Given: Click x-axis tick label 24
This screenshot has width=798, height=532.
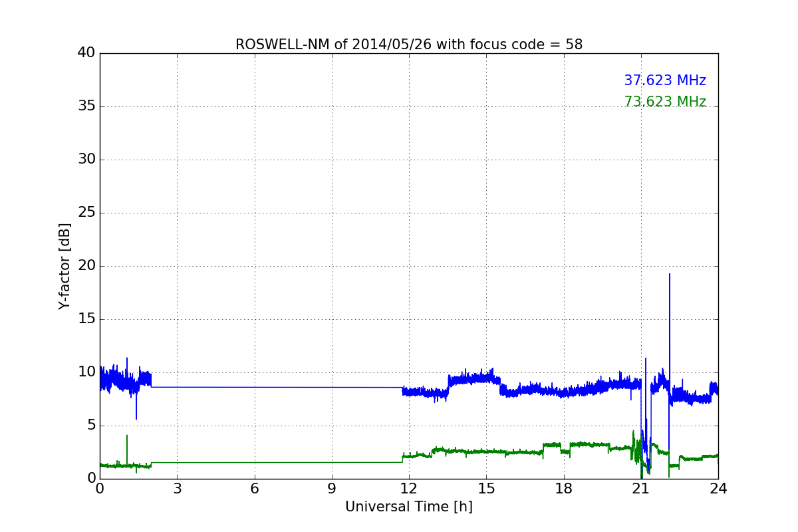Looking at the screenshot, I should pyautogui.click(x=718, y=489).
